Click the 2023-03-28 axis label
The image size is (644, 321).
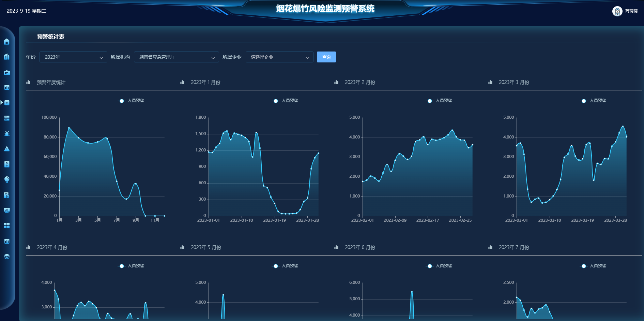(615, 220)
